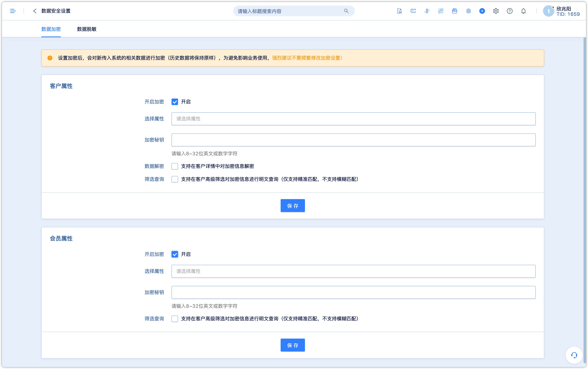The image size is (588, 369).
Task: Open the circular chat icon in header
Action: (468, 11)
